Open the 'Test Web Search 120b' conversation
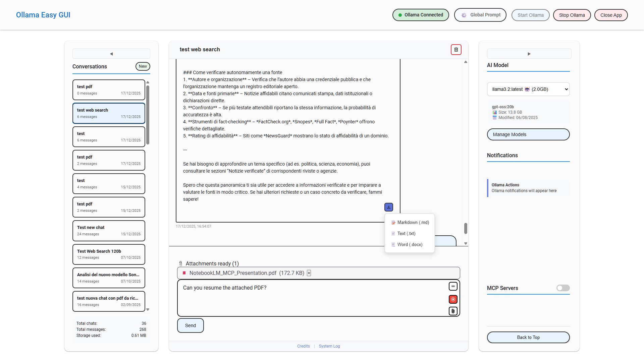The width and height of the screenshot is (644, 362). tap(109, 254)
